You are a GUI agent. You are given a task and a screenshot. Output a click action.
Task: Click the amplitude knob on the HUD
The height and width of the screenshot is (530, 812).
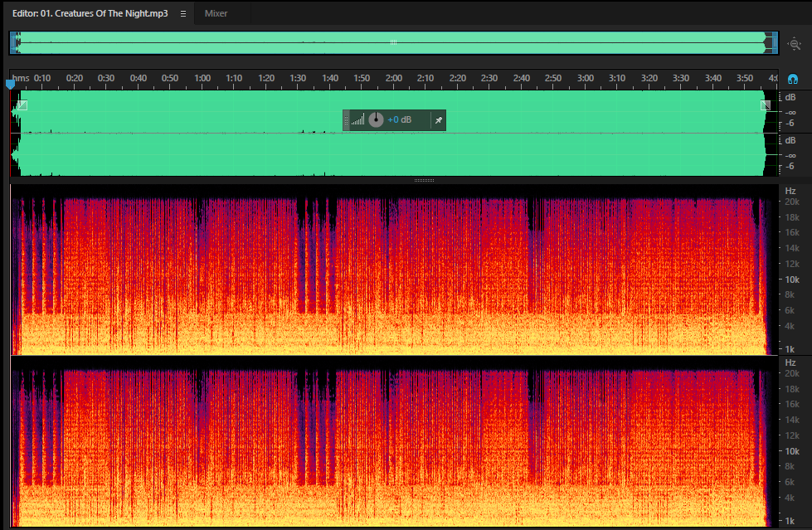coord(376,119)
